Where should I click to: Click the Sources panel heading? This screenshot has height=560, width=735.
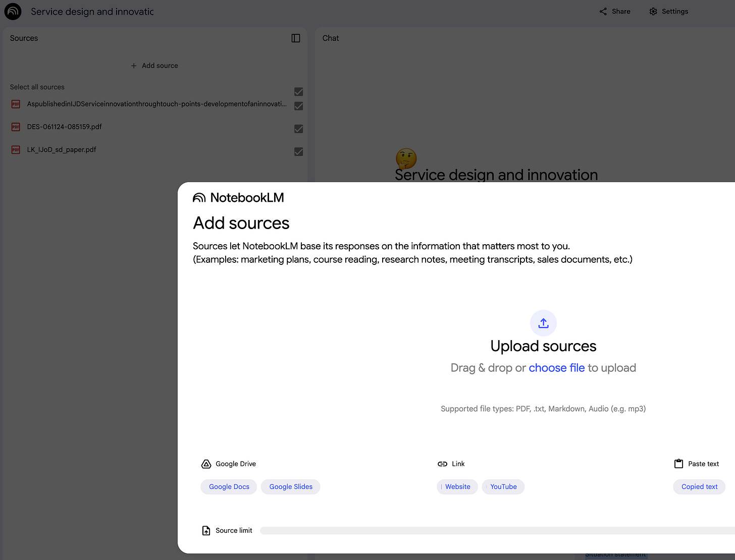point(24,38)
